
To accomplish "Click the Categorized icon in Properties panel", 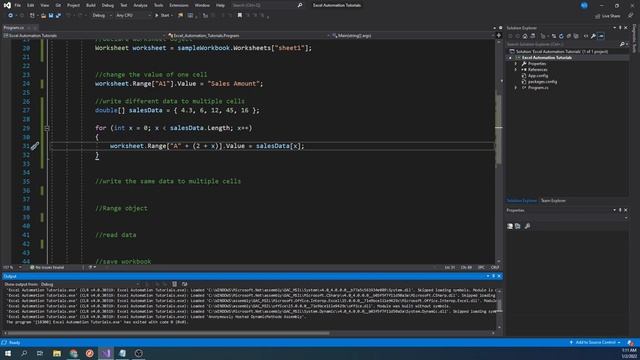I will [510, 226].
